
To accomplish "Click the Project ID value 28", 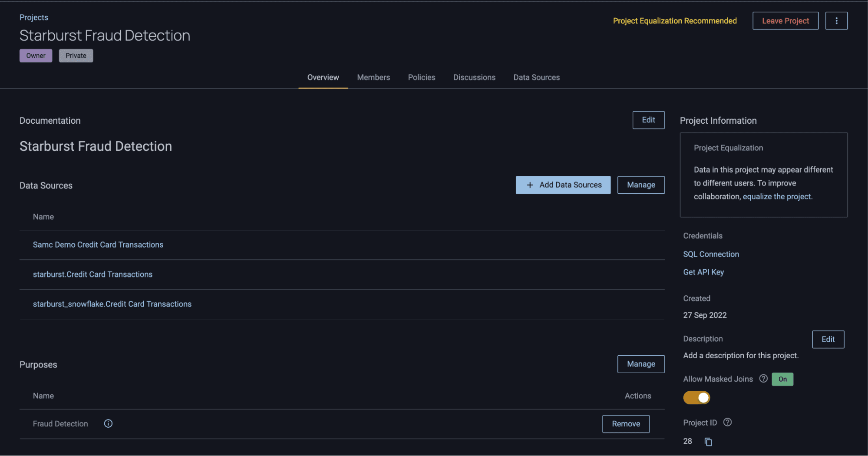I will (x=687, y=441).
